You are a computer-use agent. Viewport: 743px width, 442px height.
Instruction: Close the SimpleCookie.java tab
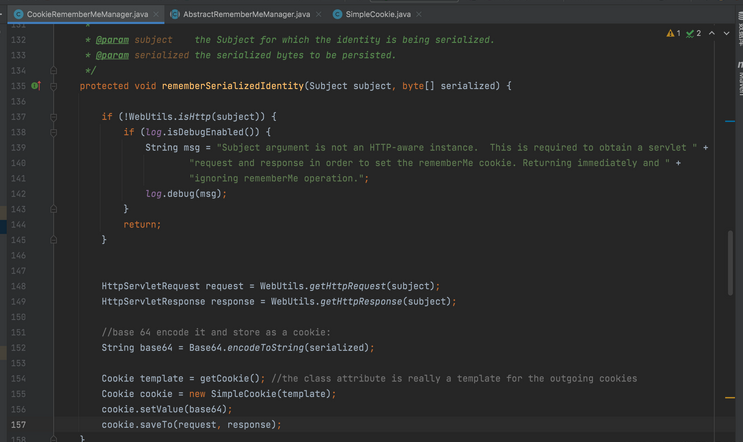[419, 14]
